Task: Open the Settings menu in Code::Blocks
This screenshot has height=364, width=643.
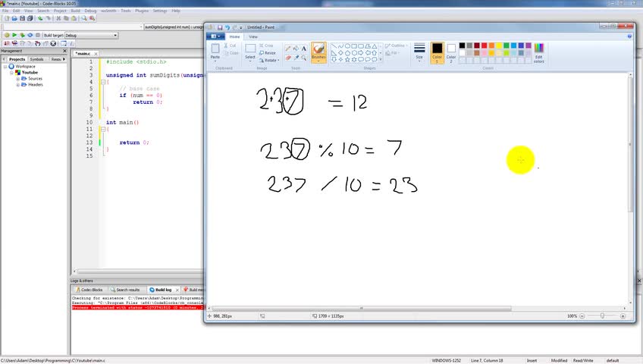Action: click(x=160, y=11)
